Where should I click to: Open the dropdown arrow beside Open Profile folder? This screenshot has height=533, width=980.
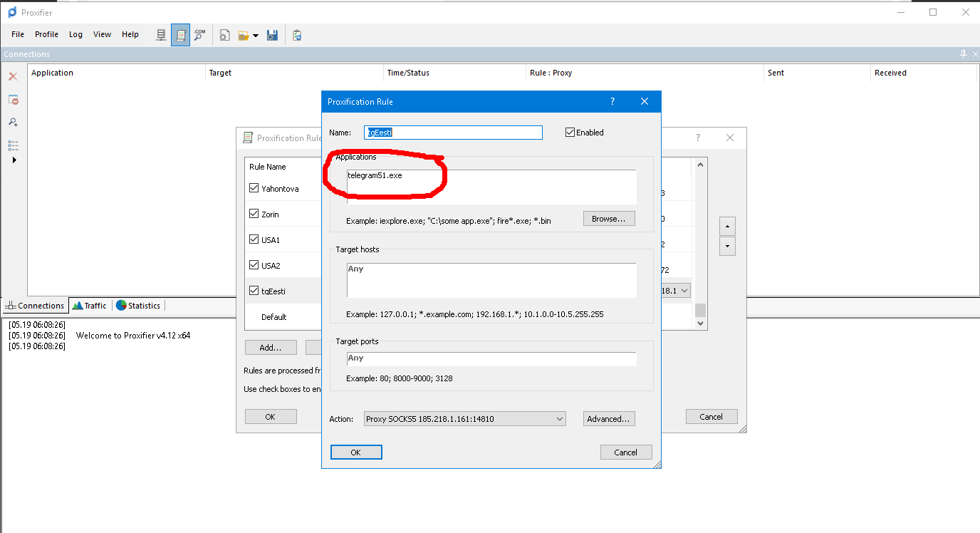(x=256, y=35)
